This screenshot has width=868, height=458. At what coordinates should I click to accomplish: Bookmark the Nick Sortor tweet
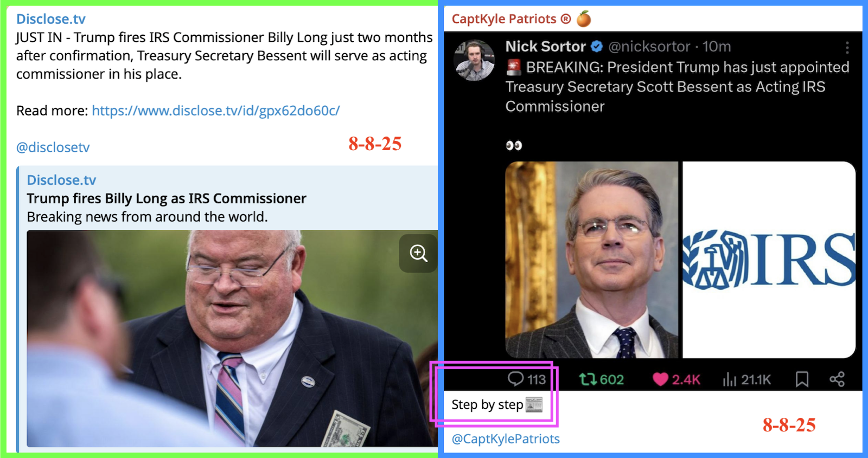802,379
